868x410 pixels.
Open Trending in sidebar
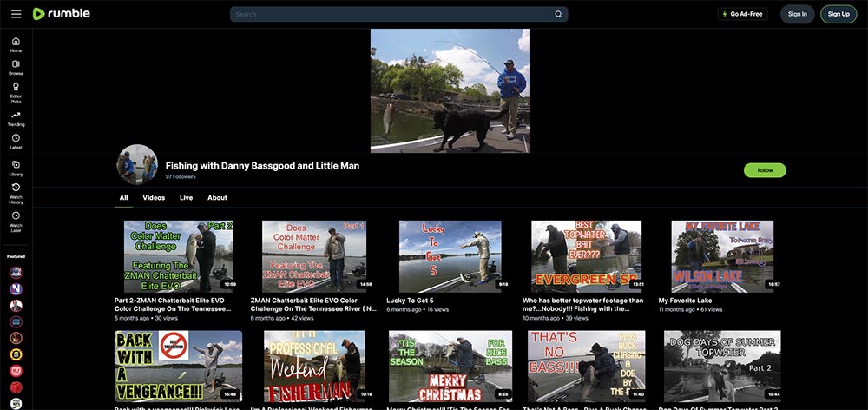pos(16,118)
